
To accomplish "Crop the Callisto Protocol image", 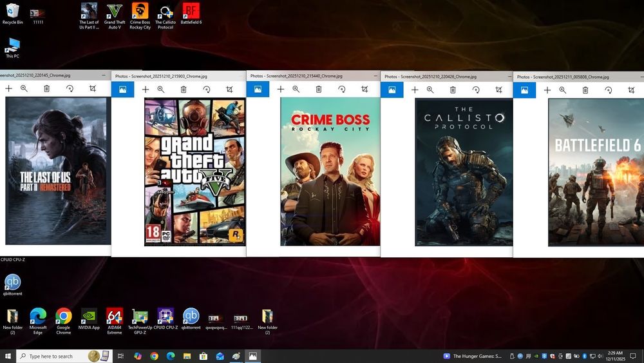I will [499, 90].
